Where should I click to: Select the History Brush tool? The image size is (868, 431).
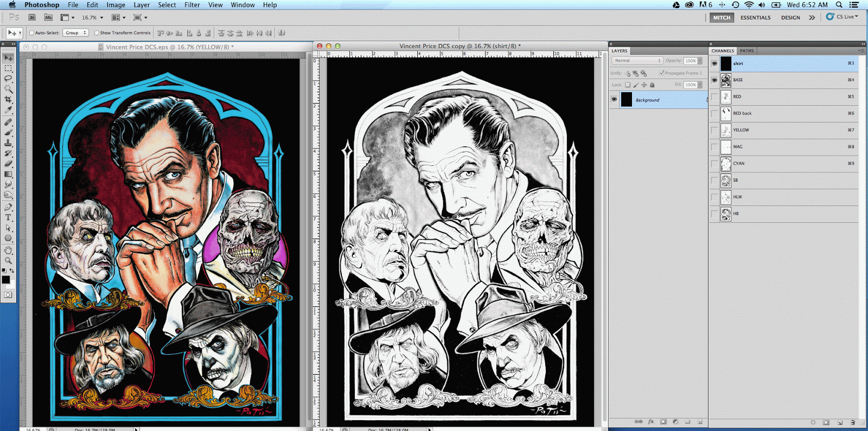[8, 153]
